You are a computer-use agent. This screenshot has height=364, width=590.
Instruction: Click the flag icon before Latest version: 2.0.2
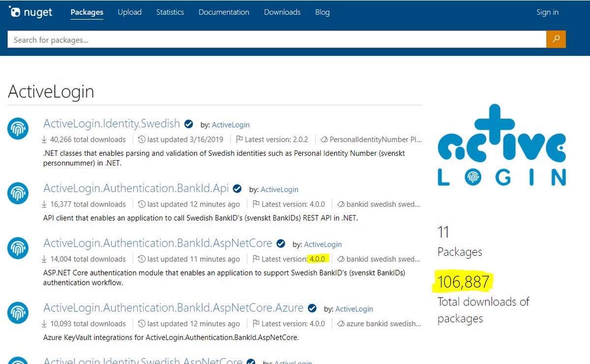click(239, 140)
